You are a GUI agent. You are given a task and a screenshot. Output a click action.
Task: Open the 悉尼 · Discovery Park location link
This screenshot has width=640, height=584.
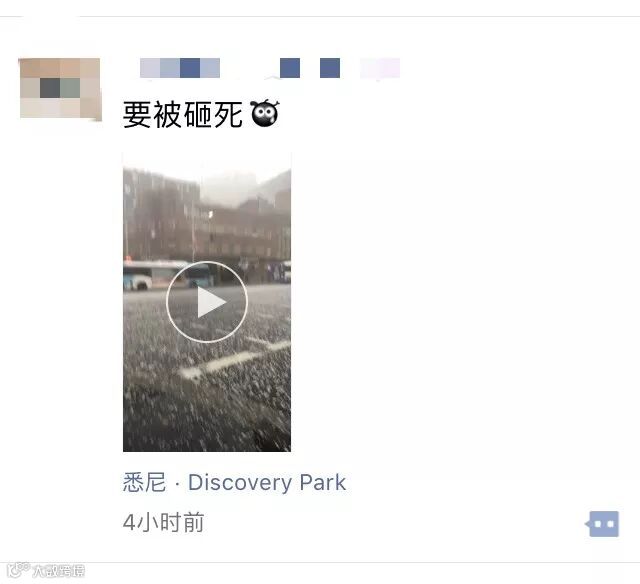point(235,482)
